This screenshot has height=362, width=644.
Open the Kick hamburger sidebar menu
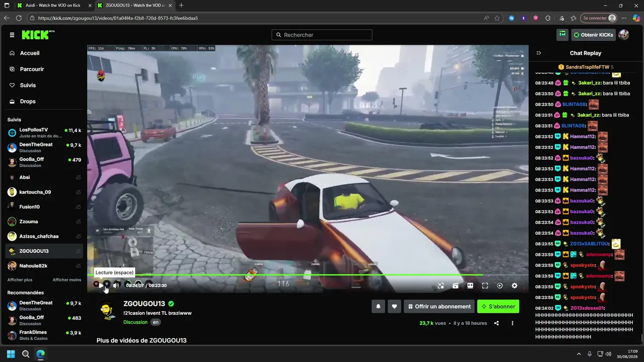pos(12,35)
